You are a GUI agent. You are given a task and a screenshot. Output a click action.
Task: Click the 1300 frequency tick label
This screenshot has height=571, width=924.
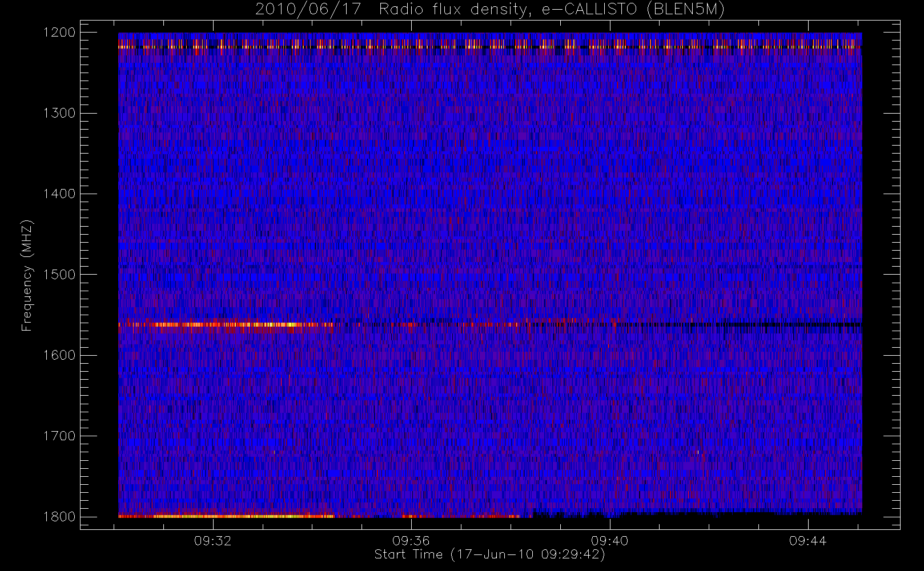click(59, 113)
